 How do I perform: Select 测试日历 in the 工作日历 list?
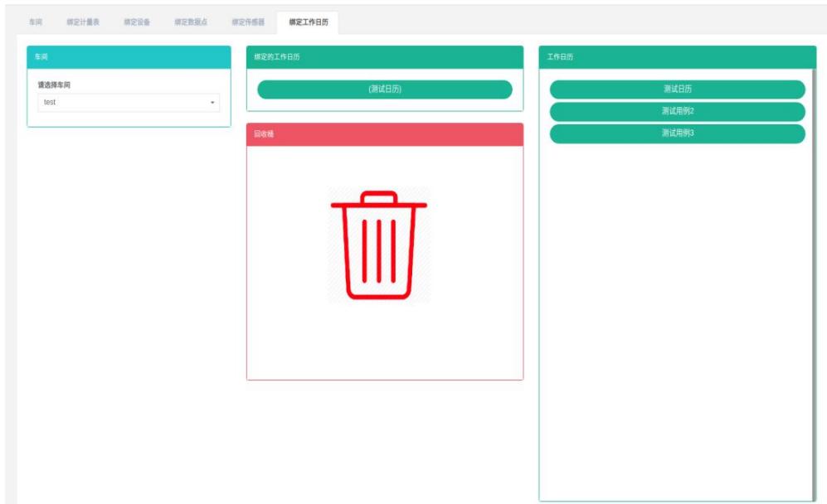pos(677,90)
